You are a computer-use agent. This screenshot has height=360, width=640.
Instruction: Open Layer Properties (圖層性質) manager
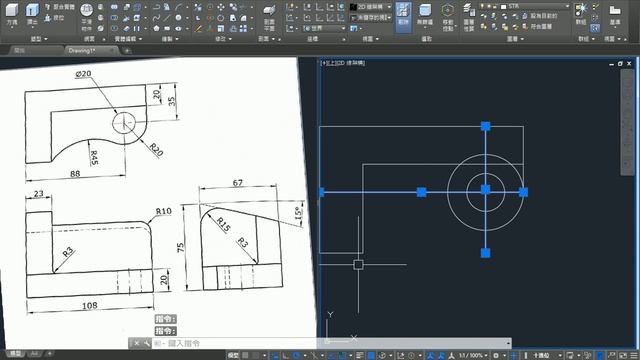click(x=469, y=17)
